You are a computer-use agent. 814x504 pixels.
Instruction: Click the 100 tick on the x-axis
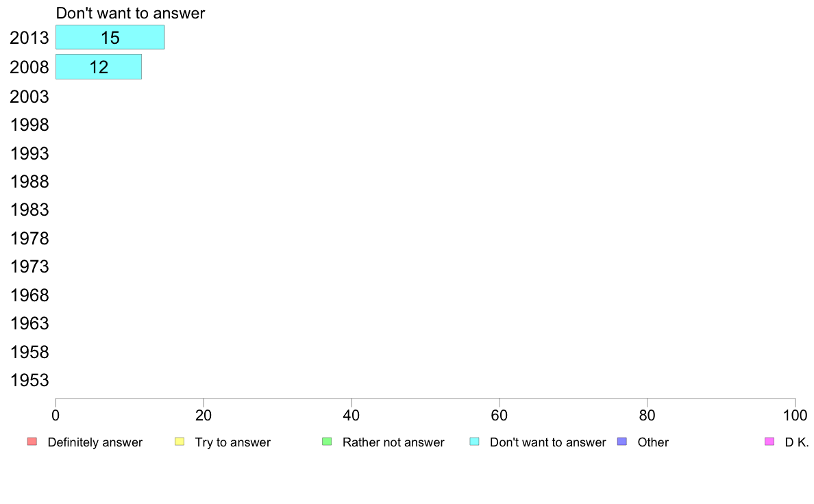point(795,415)
